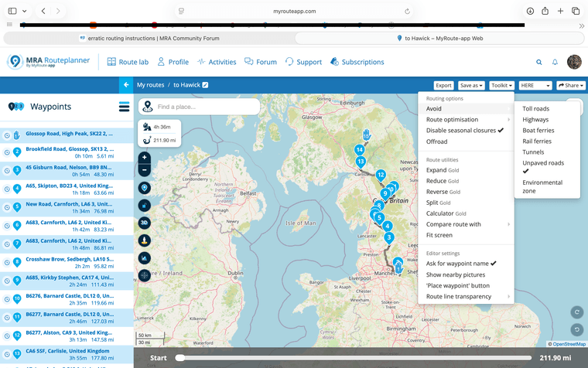This screenshot has width=588, height=368.
Task: Open the elevation chart button
Action: pos(145,257)
